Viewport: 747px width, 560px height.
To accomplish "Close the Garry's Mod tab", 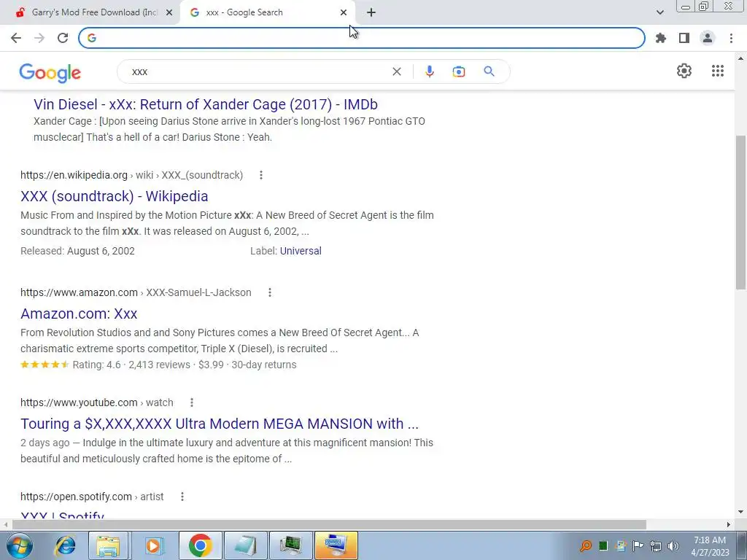I will coord(169,12).
